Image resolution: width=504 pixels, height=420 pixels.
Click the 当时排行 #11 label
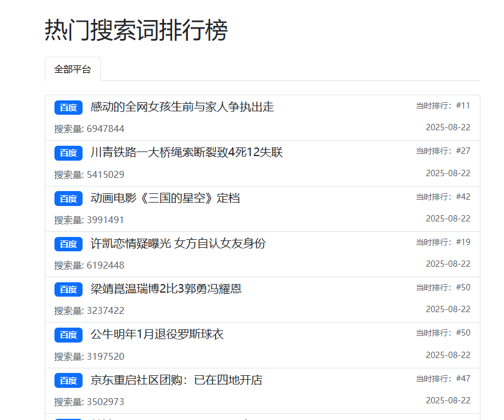coord(442,104)
